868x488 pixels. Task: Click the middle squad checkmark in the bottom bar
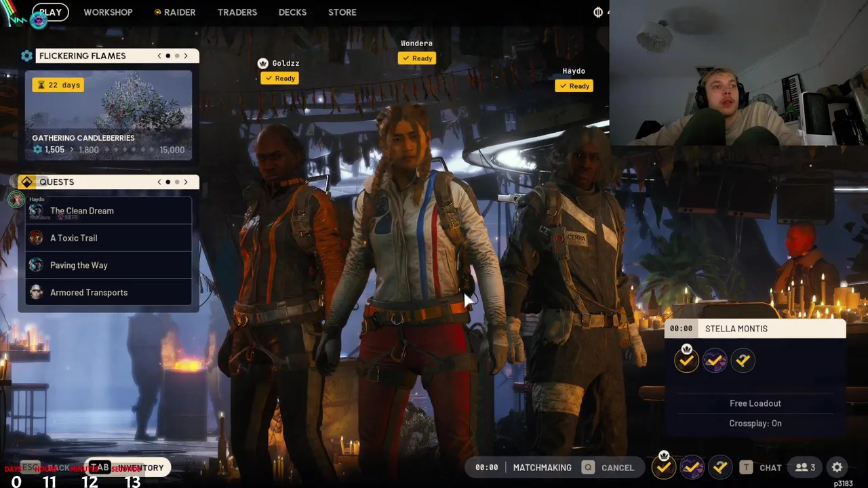tap(692, 467)
